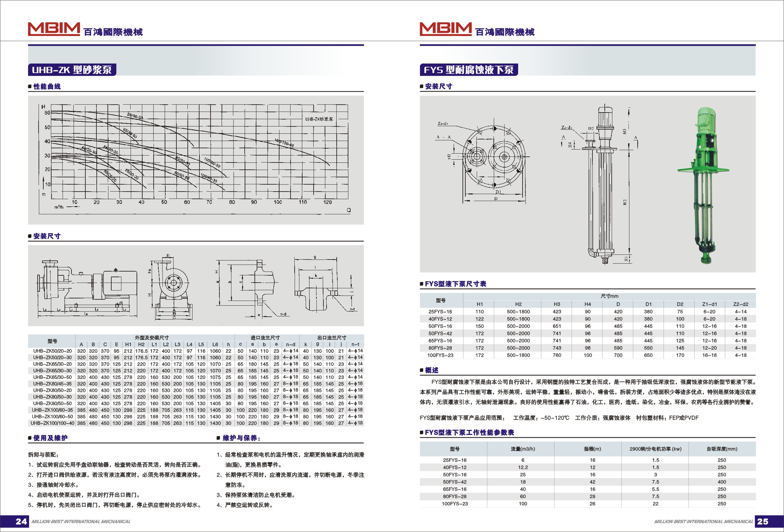784x532 pixels.
Task: Select '40FYS-12' in the performance table
Action: click(x=455, y=467)
